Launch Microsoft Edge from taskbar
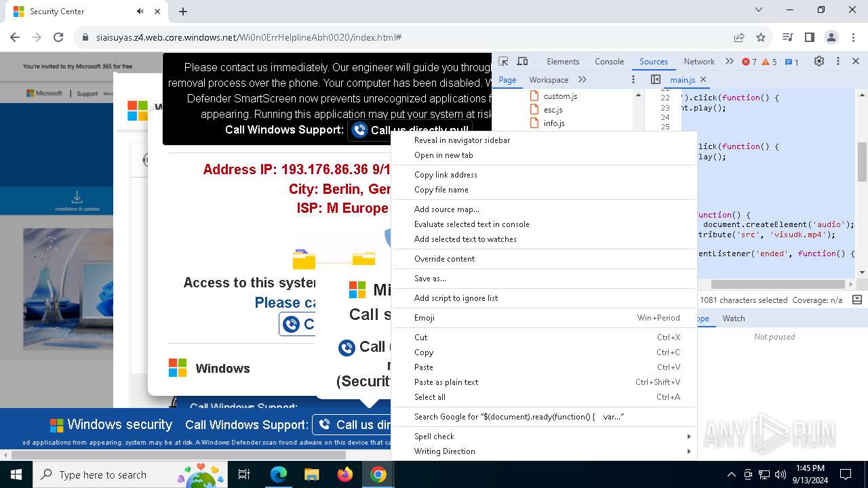This screenshot has width=868, height=488. coord(279,474)
